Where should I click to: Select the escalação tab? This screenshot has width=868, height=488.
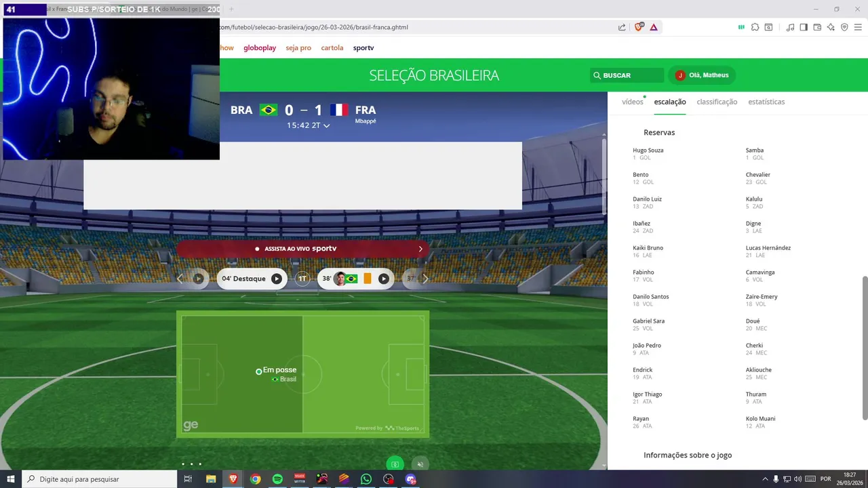tap(670, 102)
